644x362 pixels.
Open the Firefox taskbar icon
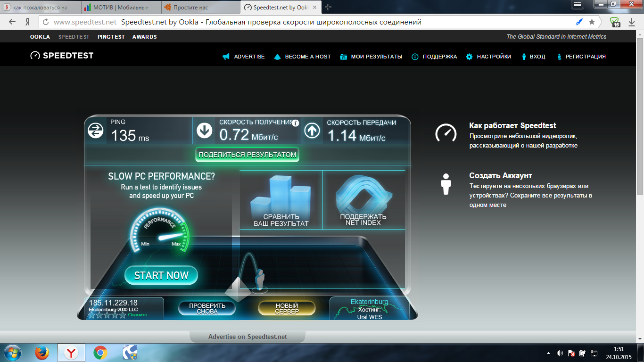coord(42,353)
